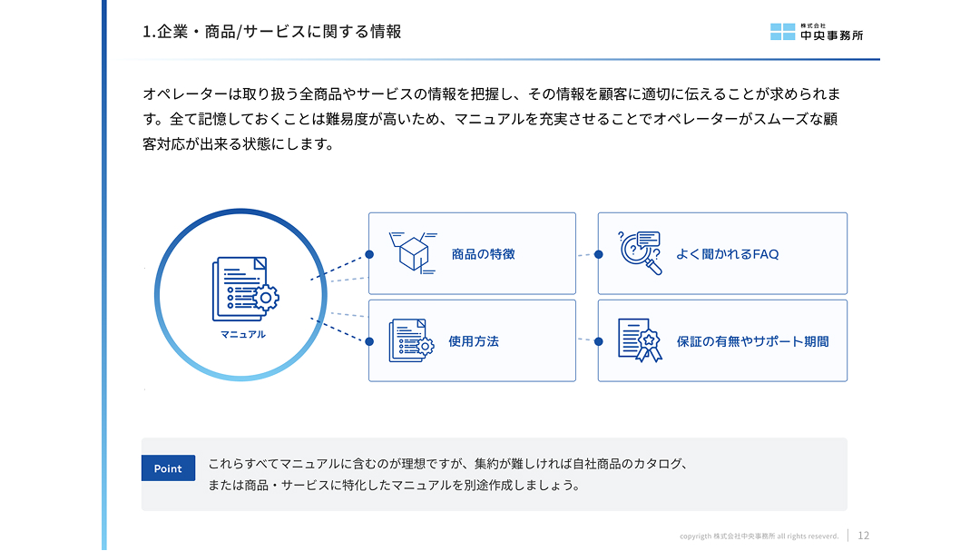Click the paragraph line beginning す。全て記憶して
Image resolution: width=980 pixels, height=551 pixels.
point(490,119)
